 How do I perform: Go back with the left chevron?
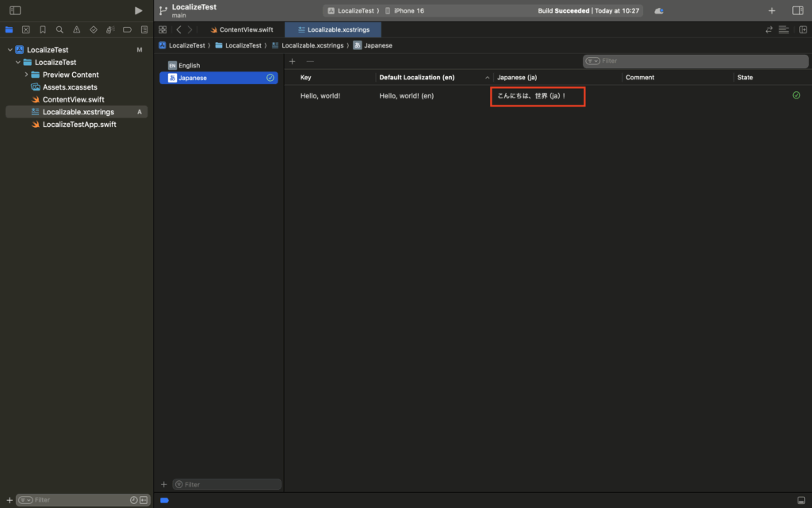(x=178, y=29)
